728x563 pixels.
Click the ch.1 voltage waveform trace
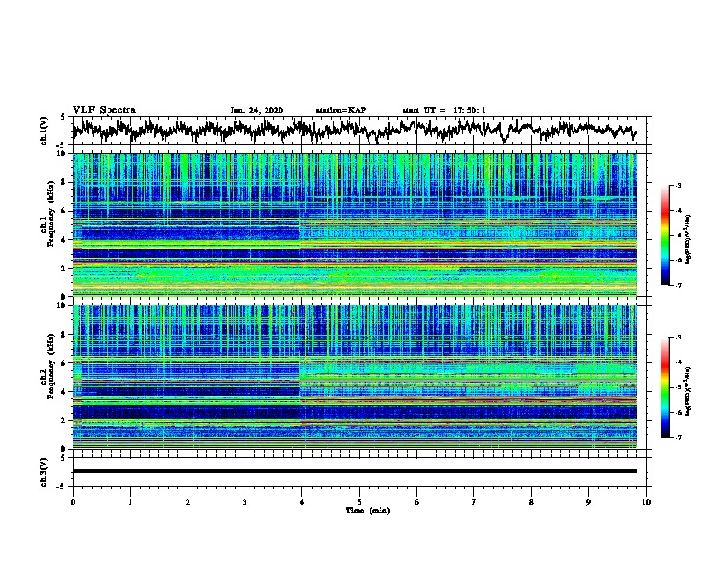pos(354,130)
